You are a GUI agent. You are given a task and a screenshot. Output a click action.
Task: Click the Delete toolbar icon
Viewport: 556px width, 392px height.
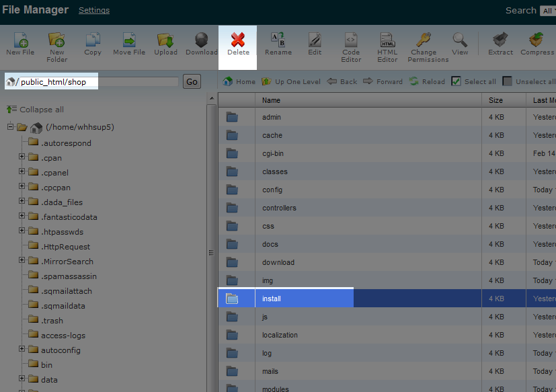click(x=238, y=40)
